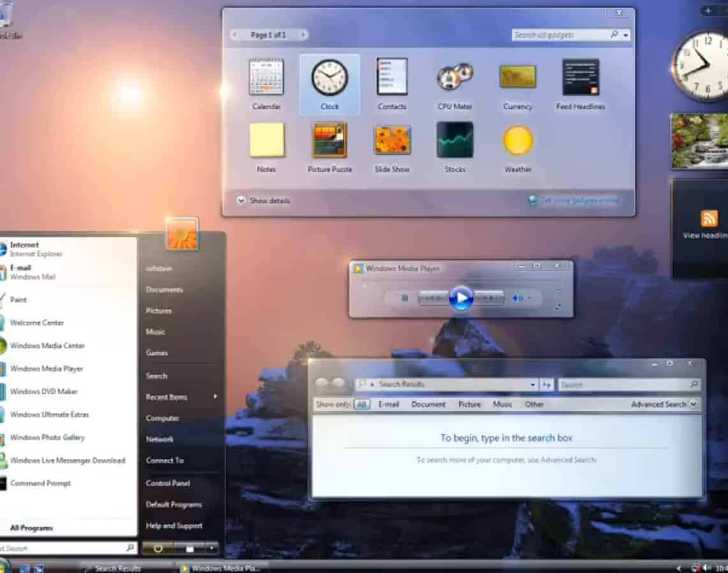
Task: Select Control Panel from the Start menu
Action: tap(168, 482)
